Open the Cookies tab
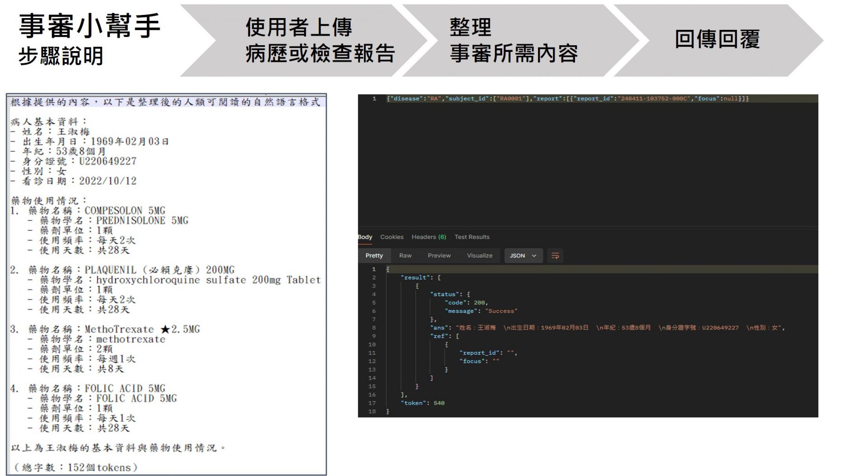 coord(392,237)
